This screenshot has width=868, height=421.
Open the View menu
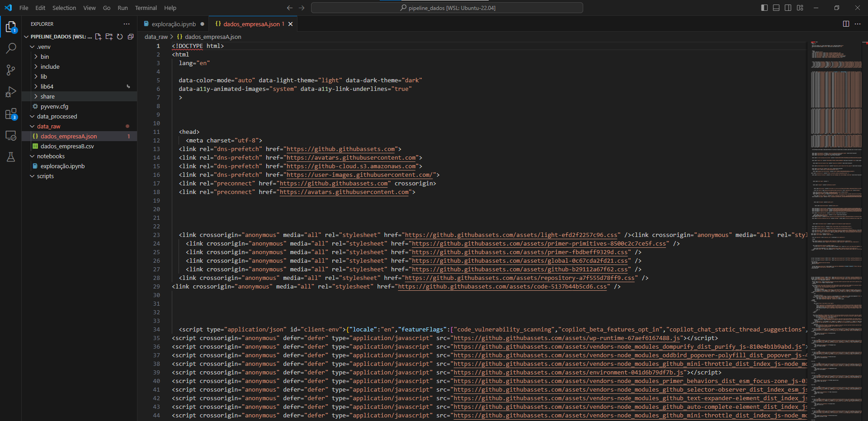tap(90, 8)
